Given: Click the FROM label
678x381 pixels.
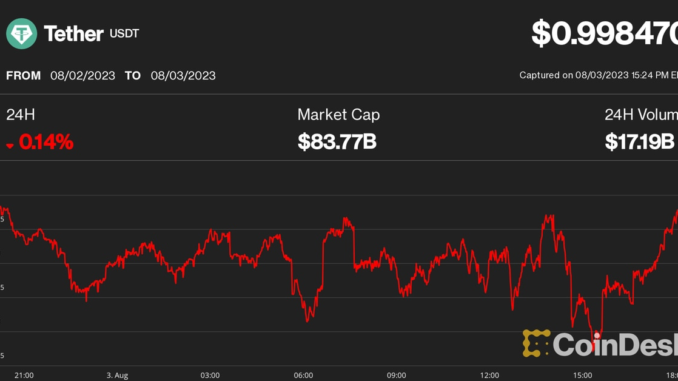Looking at the screenshot, I should coord(23,76).
